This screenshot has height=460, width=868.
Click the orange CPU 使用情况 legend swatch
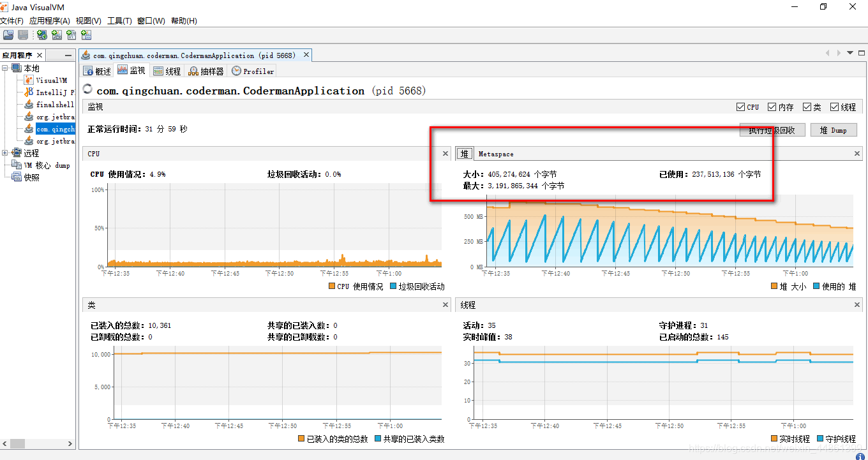tap(332, 286)
